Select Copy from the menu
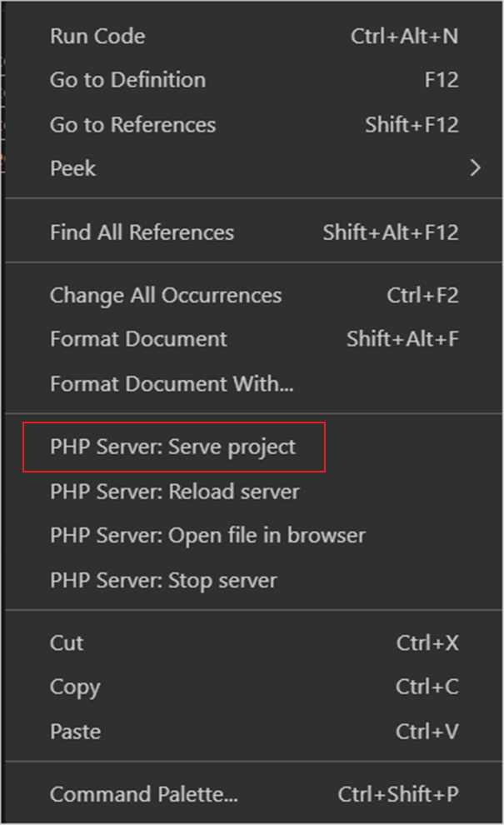The height and width of the screenshot is (825, 504). click(75, 687)
